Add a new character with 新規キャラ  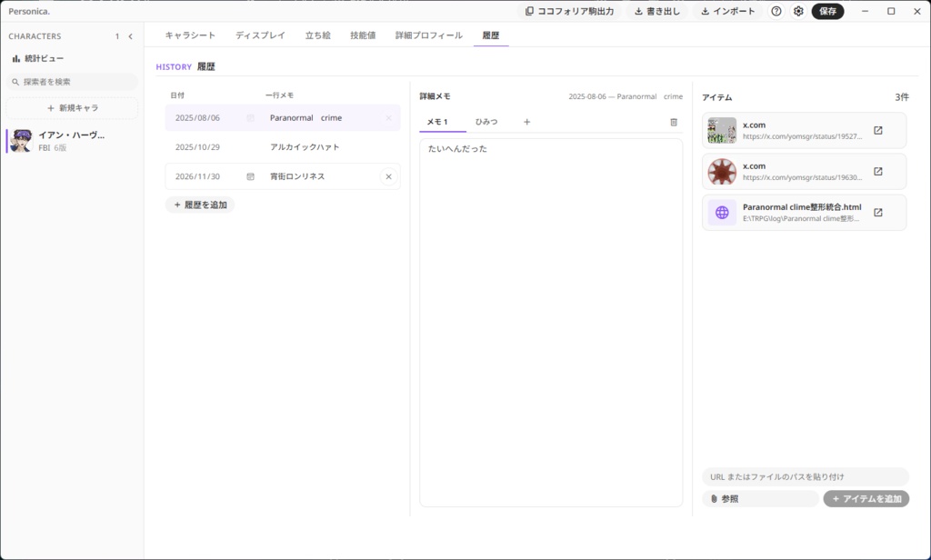pos(72,108)
